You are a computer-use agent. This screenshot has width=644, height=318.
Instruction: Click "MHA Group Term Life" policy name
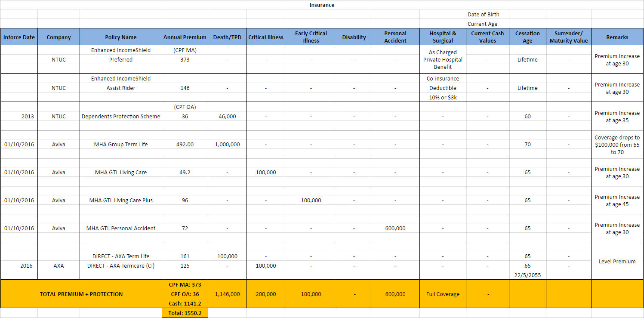click(121, 144)
